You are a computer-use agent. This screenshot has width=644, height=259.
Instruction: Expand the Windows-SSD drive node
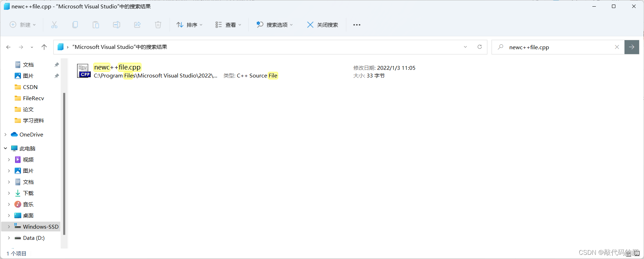click(x=9, y=227)
